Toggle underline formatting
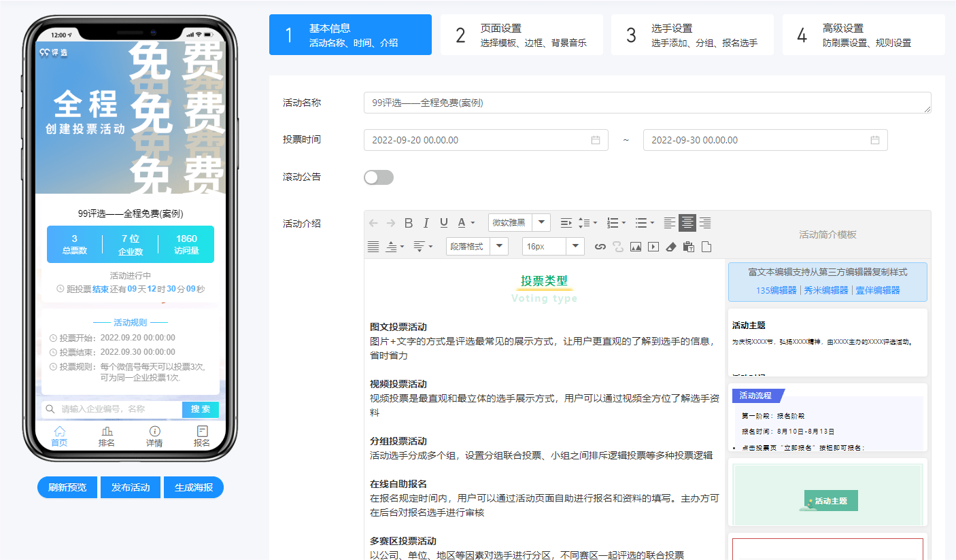 click(x=444, y=223)
